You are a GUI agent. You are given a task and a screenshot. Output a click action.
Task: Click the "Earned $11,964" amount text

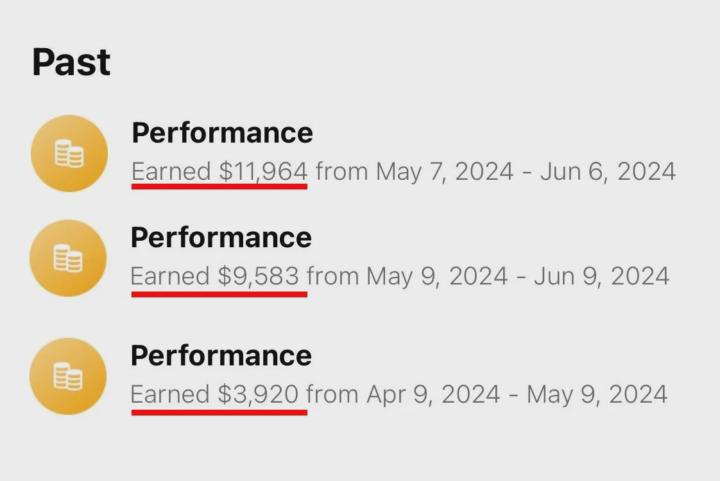(x=219, y=171)
